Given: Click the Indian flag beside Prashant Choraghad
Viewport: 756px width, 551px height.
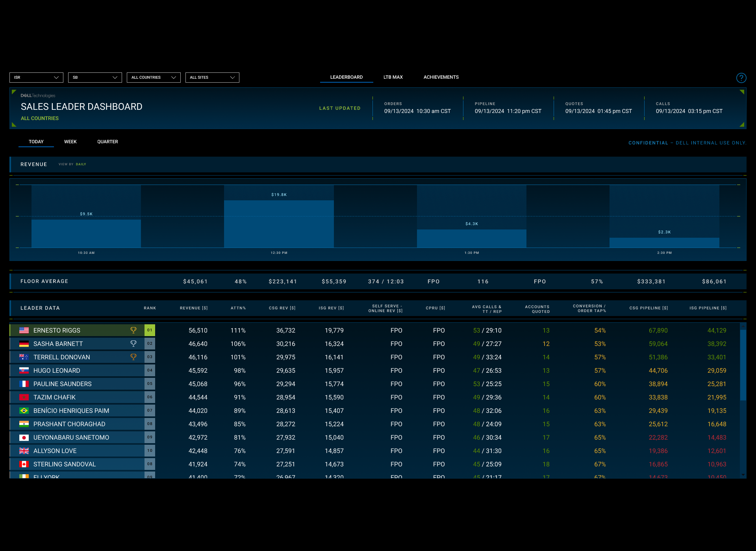Looking at the screenshot, I should (x=24, y=424).
